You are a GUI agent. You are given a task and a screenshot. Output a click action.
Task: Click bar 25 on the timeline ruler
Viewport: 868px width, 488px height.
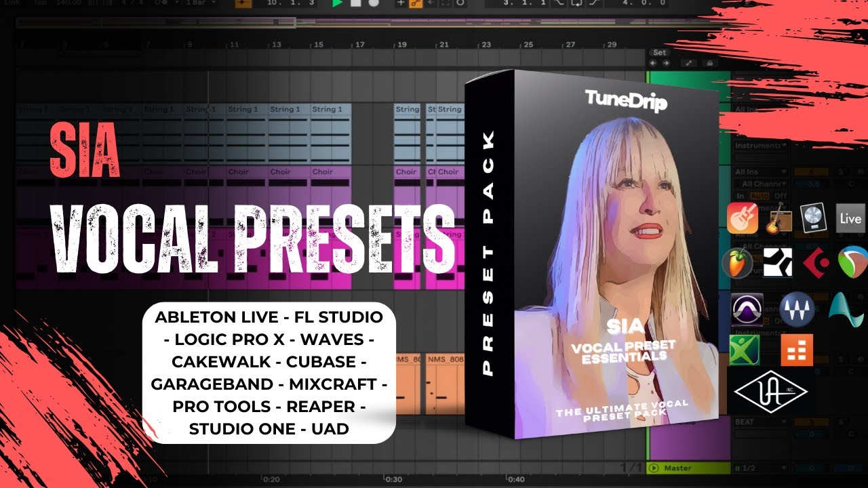click(x=528, y=45)
